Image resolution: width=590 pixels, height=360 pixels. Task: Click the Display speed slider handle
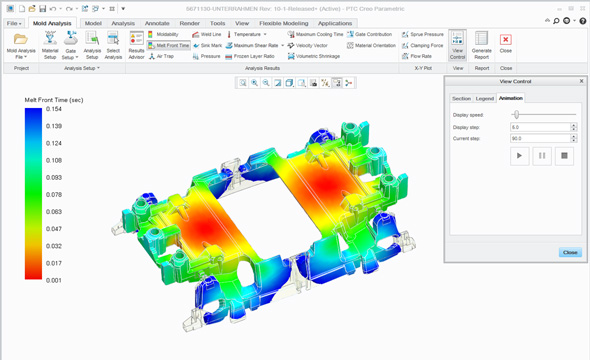coord(517,114)
